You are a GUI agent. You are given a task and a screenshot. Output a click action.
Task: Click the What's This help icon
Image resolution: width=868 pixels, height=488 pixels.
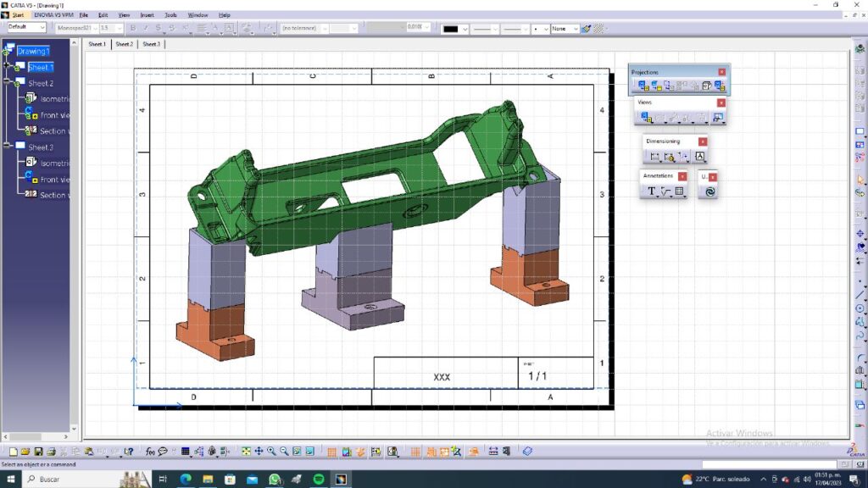click(129, 452)
